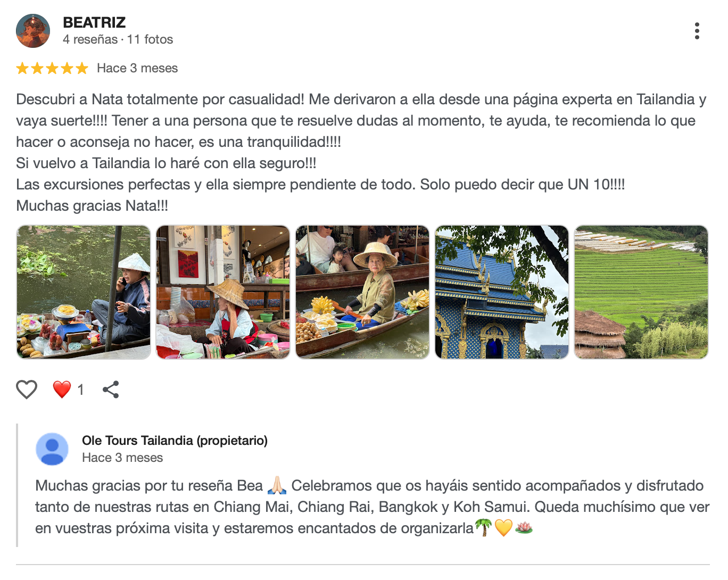
Task: Open the BEATRIZ reviewer name link
Action: [94, 22]
